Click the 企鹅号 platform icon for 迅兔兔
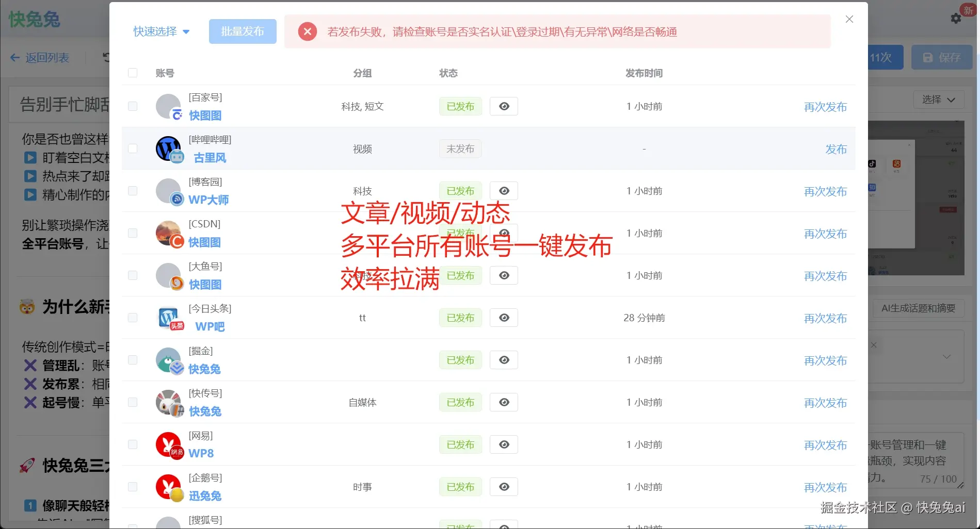 coord(177,494)
